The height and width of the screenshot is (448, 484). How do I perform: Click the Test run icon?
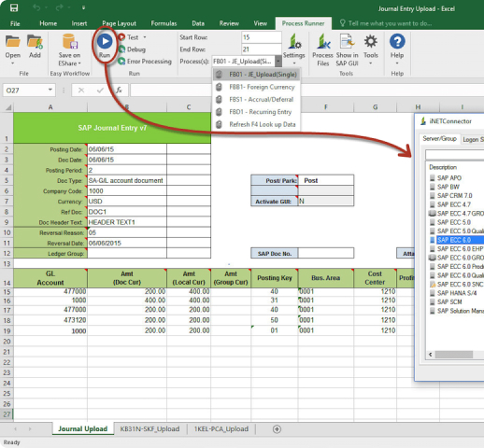pos(121,37)
